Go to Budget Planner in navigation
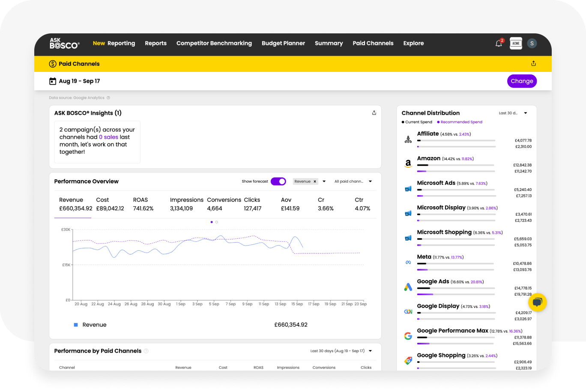 [x=283, y=43]
